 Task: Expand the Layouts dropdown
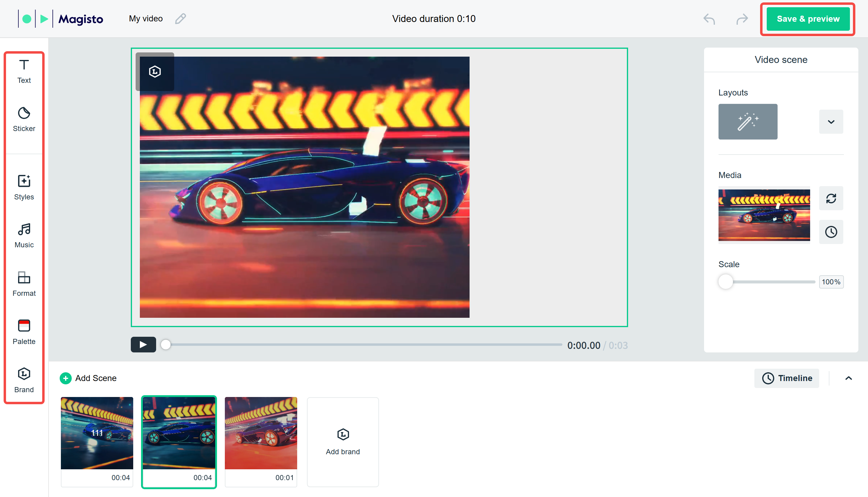831,122
